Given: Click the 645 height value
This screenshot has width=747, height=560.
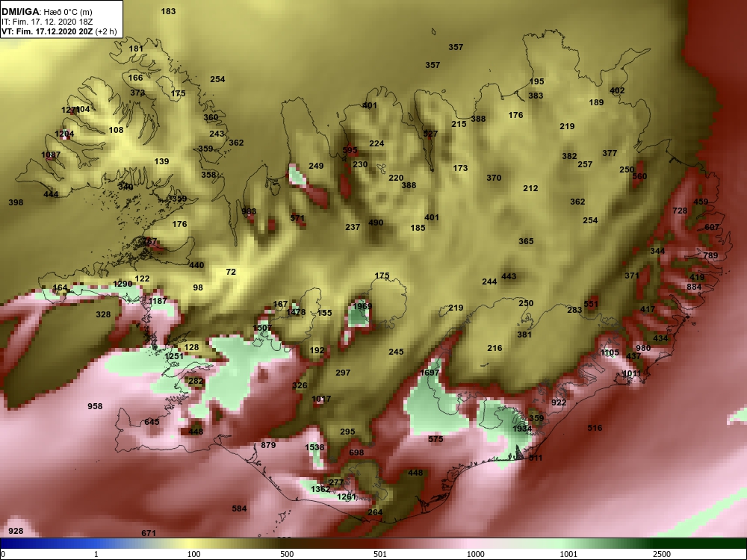Looking at the screenshot, I should pos(152,422).
